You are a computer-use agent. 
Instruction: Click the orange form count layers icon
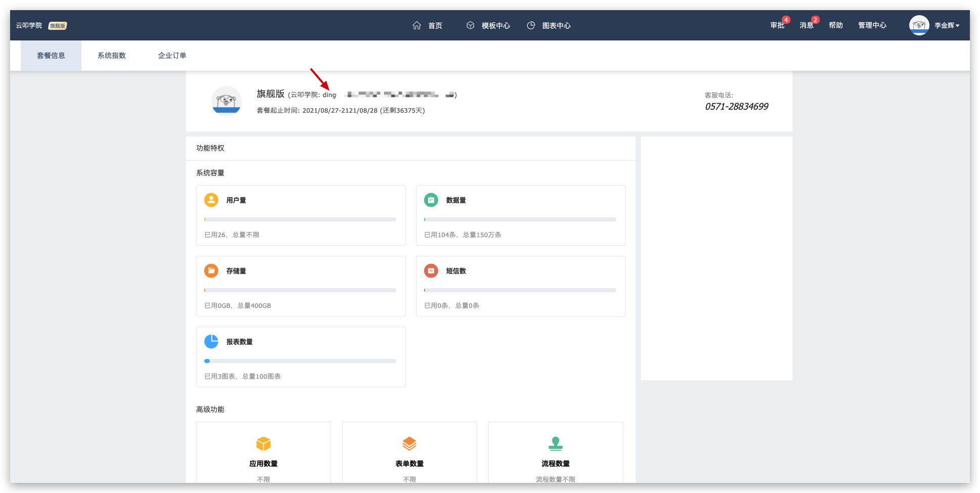pyautogui.click(x=409, y=443)
